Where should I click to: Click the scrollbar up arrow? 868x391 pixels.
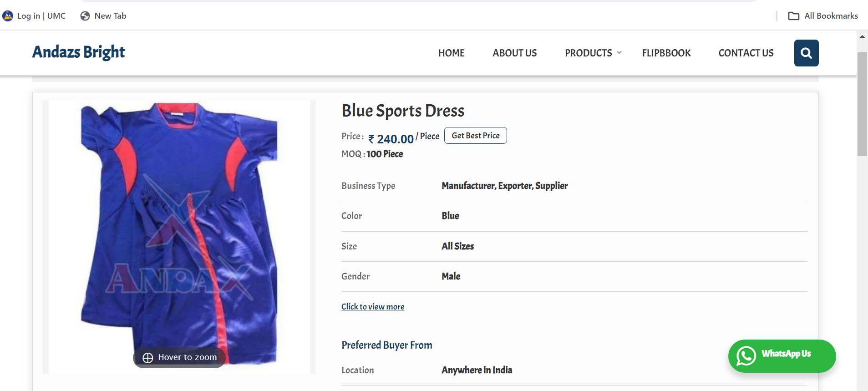[862, 36]
